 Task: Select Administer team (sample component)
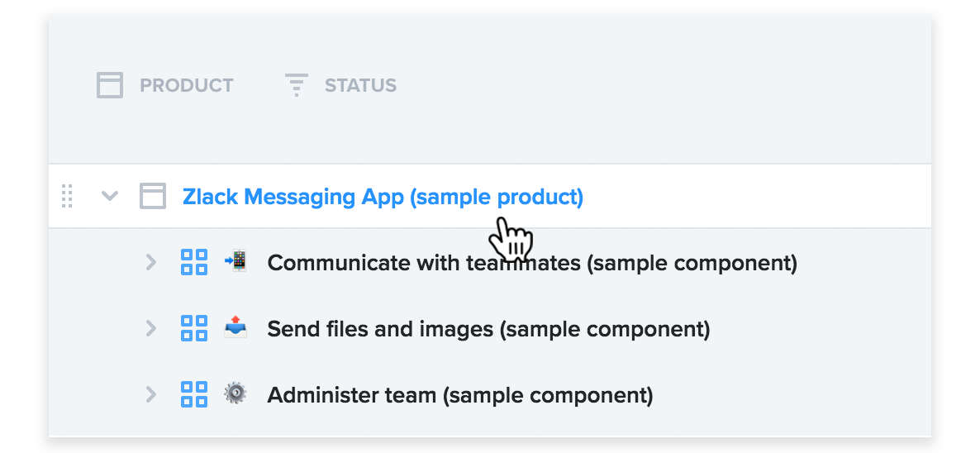tap(460, 395)
